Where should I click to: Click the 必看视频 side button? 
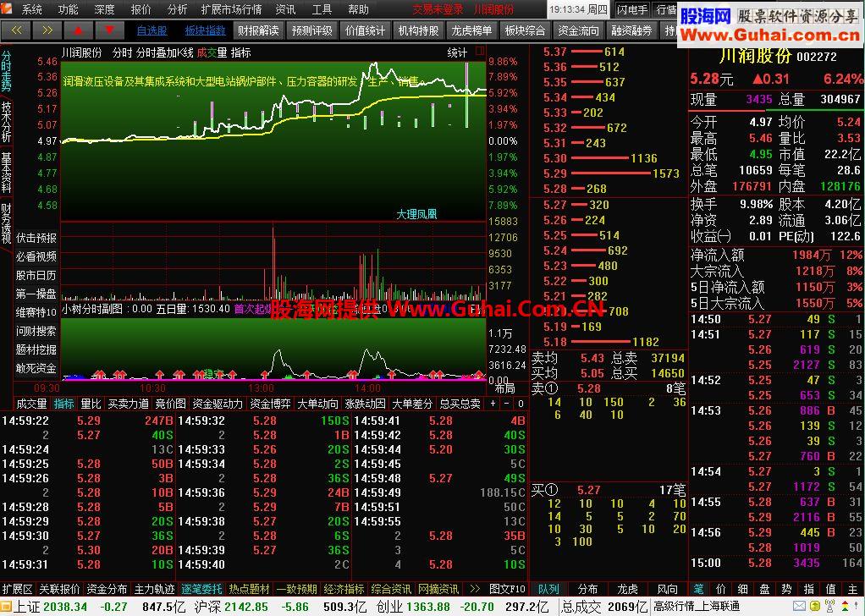click(x=36, y=256)
